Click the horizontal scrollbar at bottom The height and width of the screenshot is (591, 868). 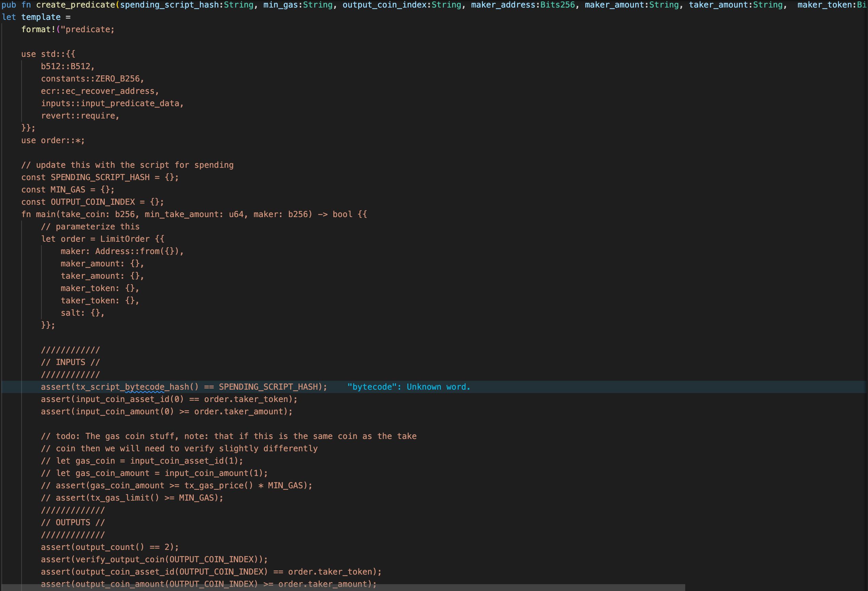pyautogui.click(x=343, y=587)
